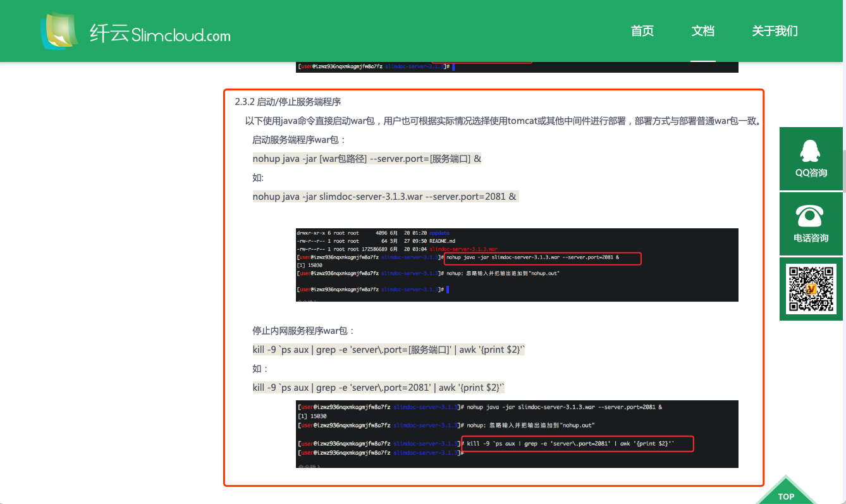Click the 如： label above kill example

pos(261,369)
